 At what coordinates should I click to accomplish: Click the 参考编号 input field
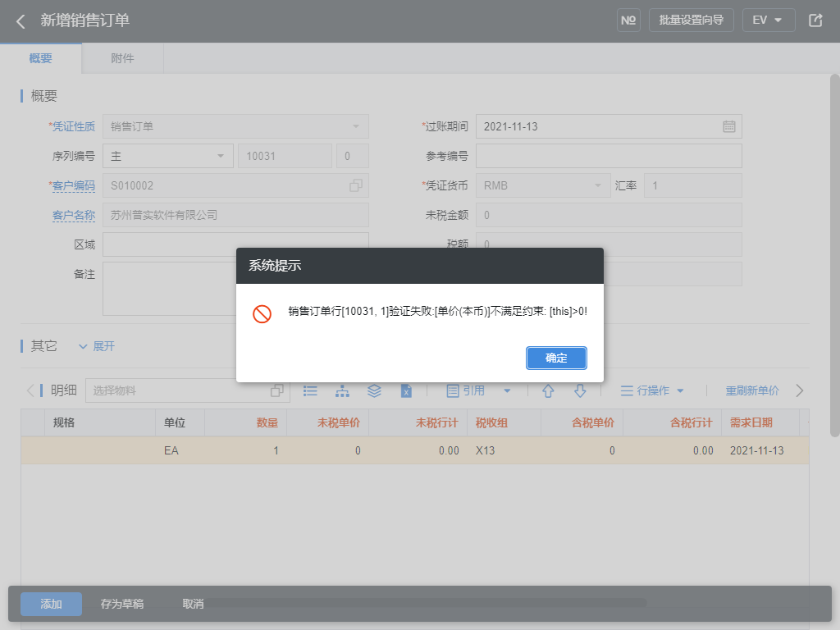coord(609,156)
